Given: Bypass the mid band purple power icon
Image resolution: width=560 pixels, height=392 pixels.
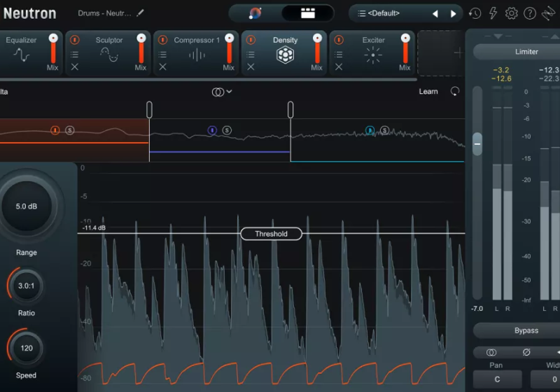Looking at the screenshot, I should (x=212, y=130).
